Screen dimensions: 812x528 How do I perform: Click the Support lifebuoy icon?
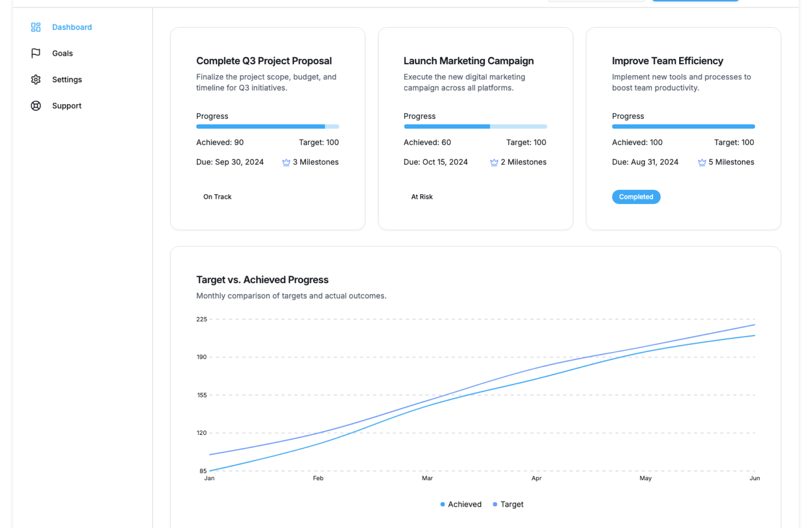point(36,106)
